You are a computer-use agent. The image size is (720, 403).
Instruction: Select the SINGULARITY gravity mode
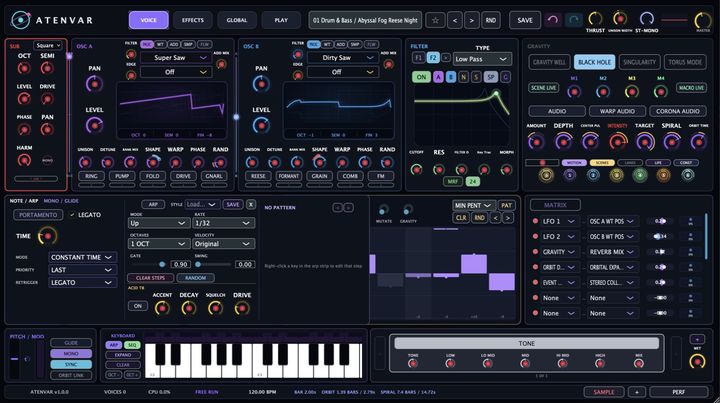click(640, 62)
